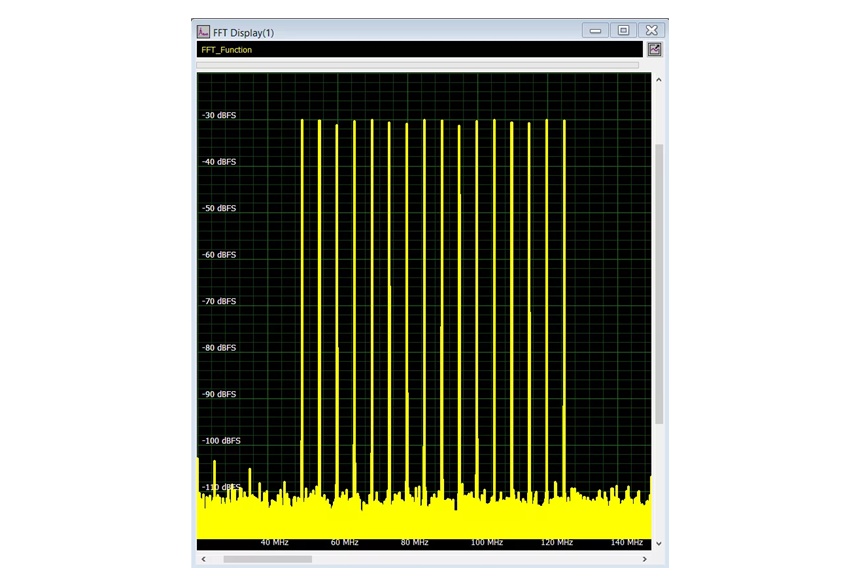Click the FFT Display window icon
This screenshot has width=852, height=584.
click(203, 31)
